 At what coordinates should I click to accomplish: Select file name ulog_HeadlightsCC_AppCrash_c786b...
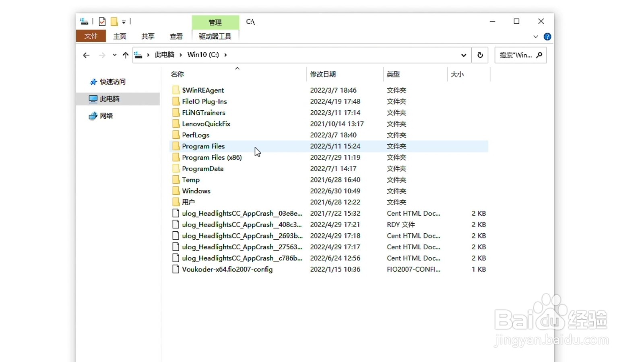pyautogui.click(x=242, y=258)
